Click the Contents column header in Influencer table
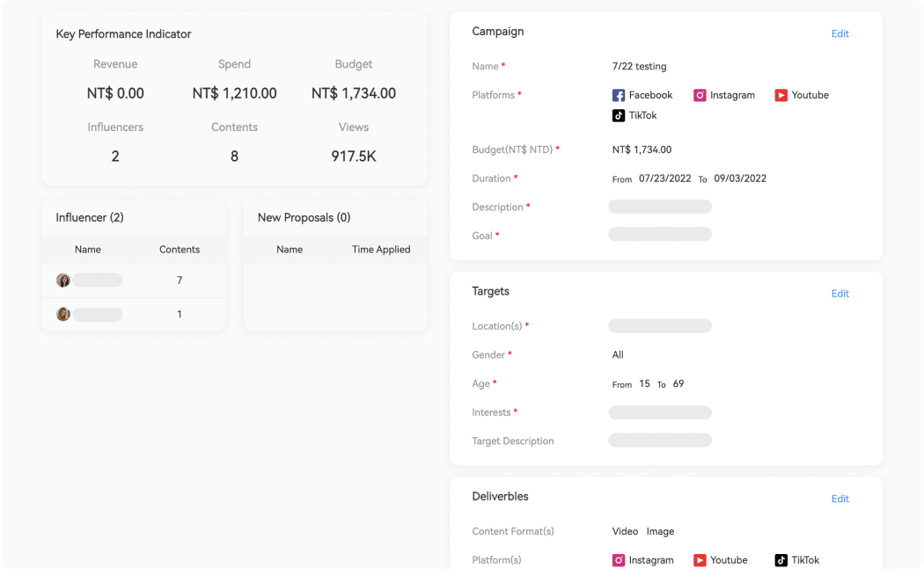924x569 pixels. pyautogui.click(x=180, y=250)
